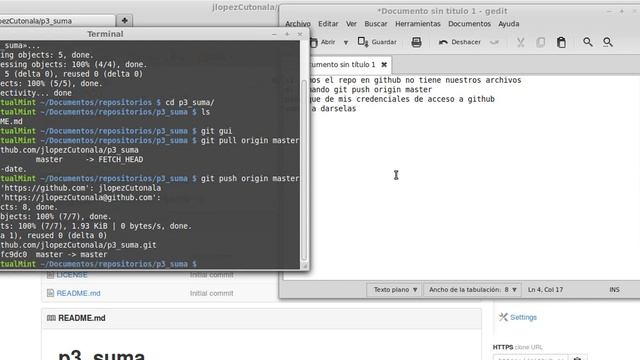Open the Texto plano language dropdown

point(395,290)
